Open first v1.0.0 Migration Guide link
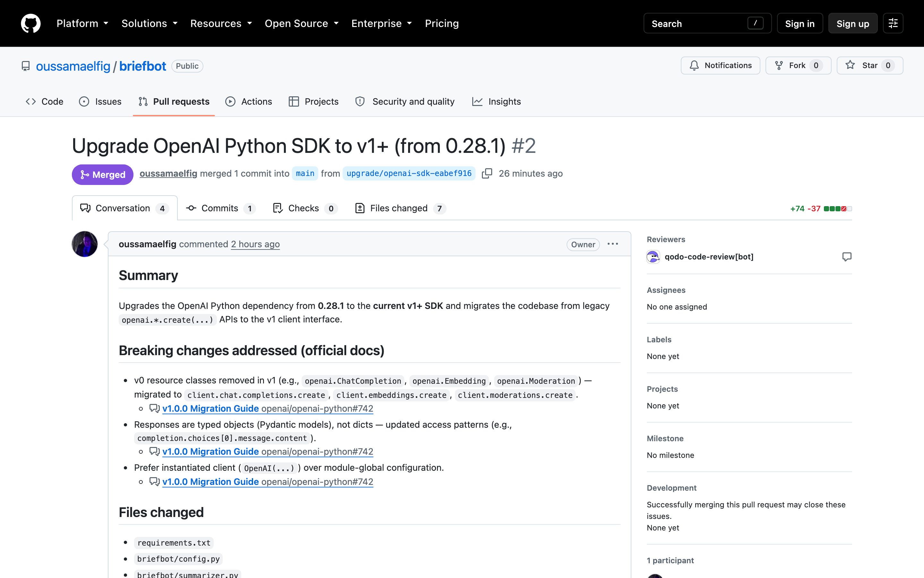This screenshot has height=578, width=924. coord(268,408)
